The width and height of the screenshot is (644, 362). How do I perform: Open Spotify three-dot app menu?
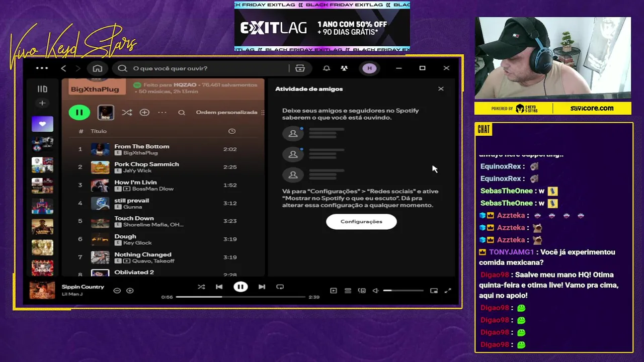(42, 68)
